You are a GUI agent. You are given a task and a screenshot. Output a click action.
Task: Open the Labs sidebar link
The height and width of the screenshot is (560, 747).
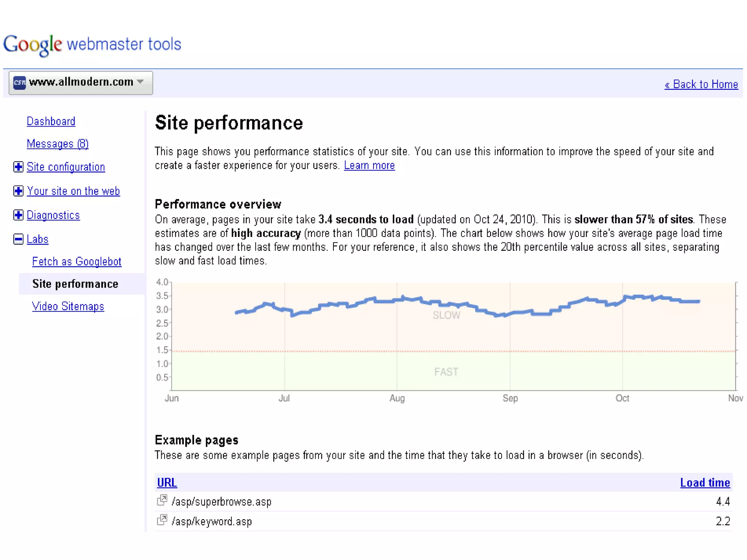tap(38, 239)
